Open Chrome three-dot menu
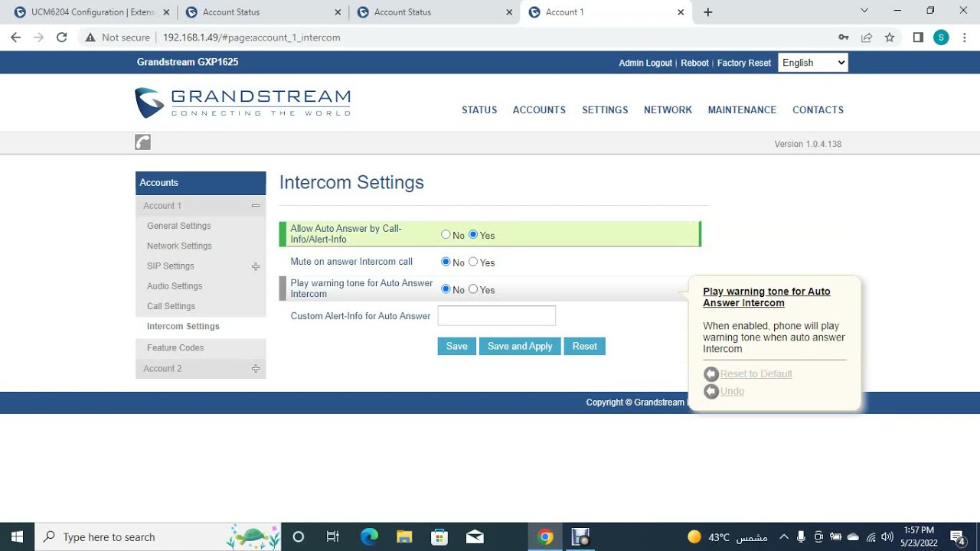980x551 pixels. click(964, 37)
